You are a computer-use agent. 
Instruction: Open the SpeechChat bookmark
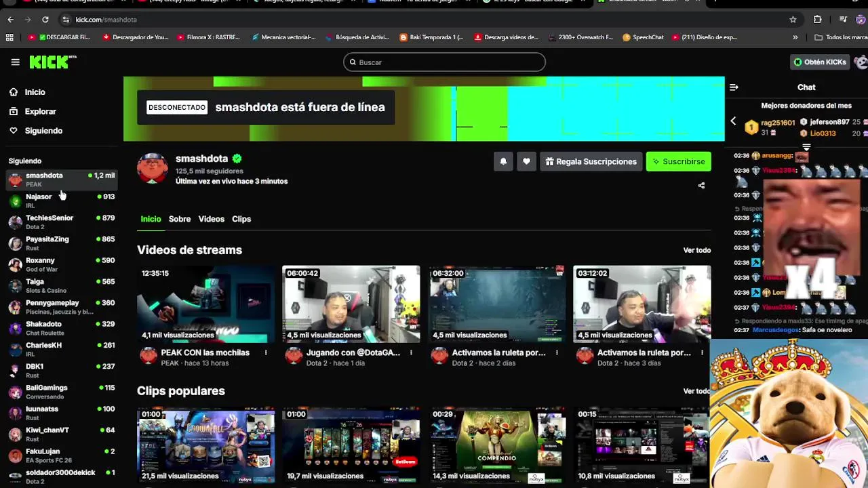644,37
